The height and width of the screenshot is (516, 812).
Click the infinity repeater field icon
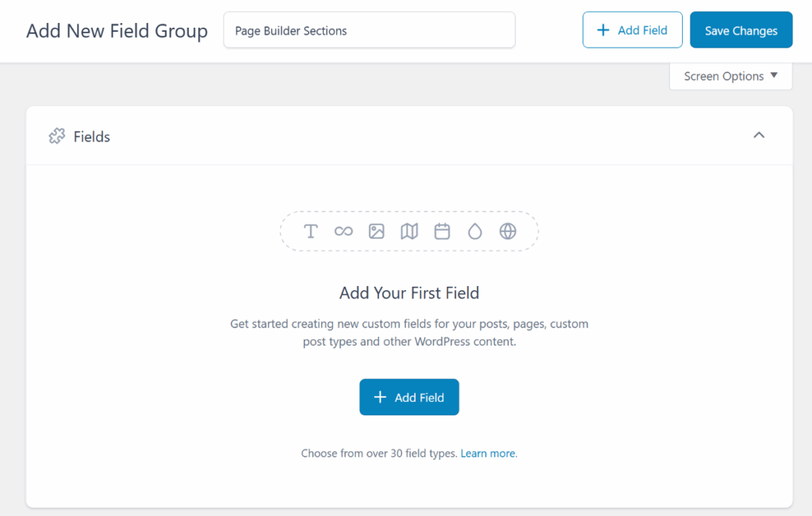pos(343,231)
